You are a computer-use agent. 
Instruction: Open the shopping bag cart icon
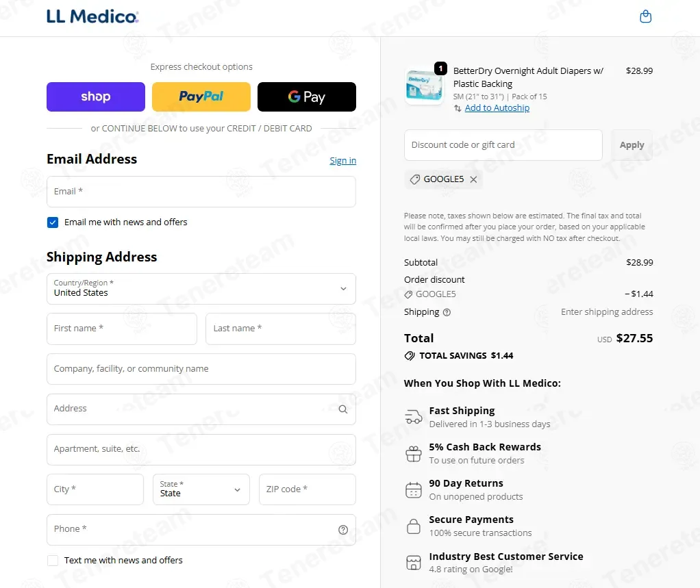(645, 16)
